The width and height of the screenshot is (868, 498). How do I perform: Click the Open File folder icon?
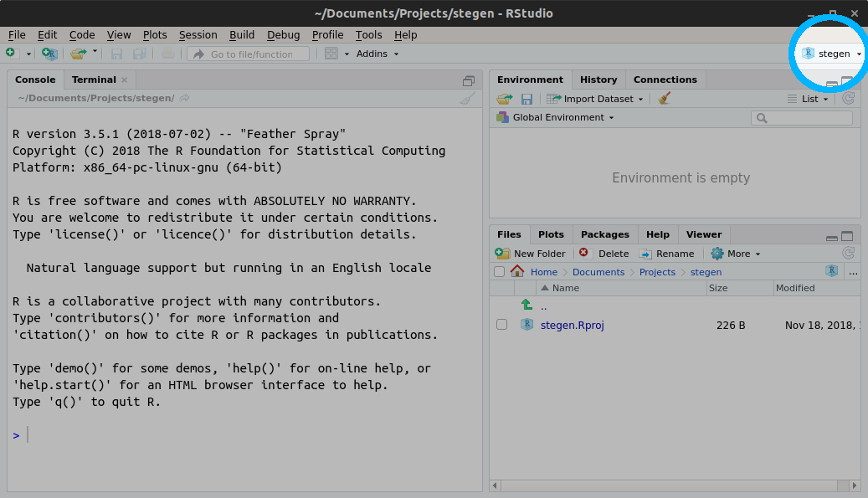pyautogui.click(x=78, y=54)
